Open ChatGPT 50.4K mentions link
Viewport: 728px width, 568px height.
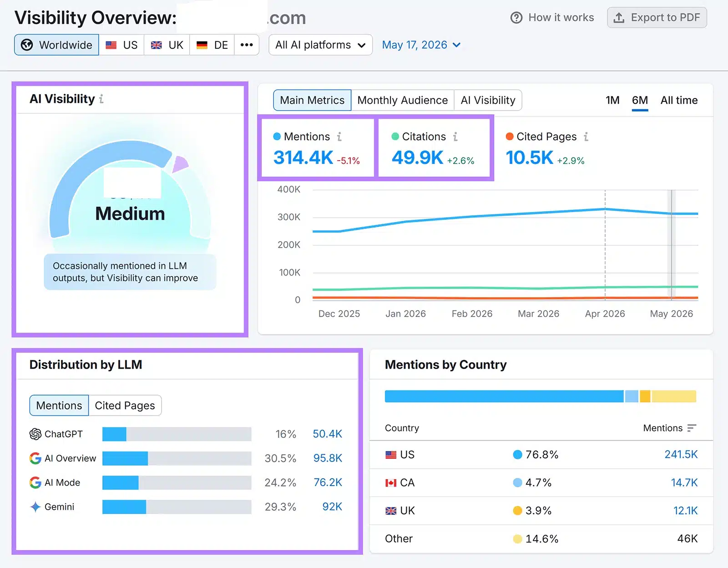327,434
